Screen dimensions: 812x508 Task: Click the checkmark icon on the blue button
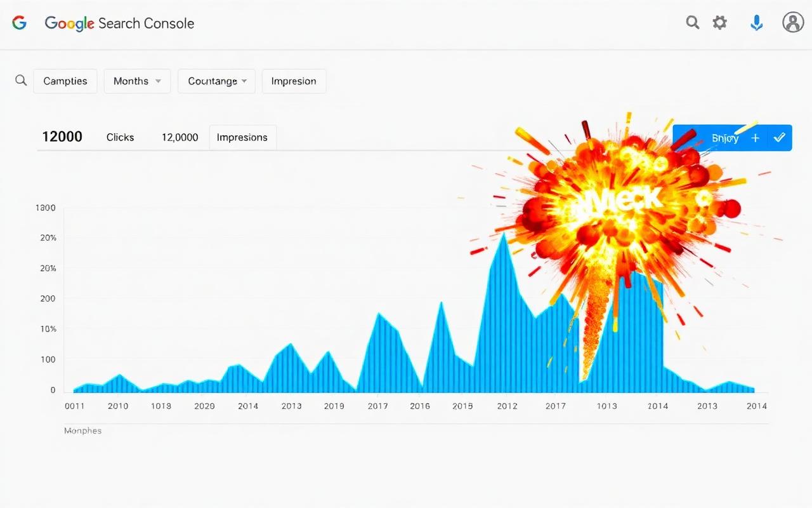pos(780,137)
